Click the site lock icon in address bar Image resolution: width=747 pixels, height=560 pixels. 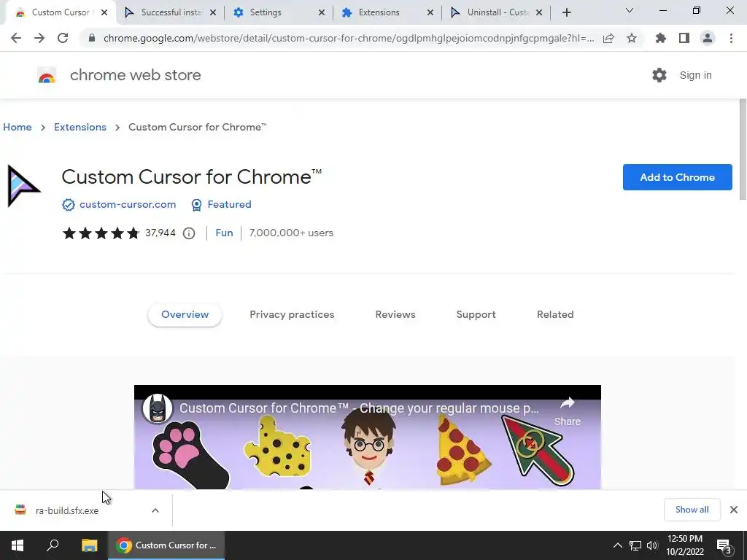[x=92, y=38]
